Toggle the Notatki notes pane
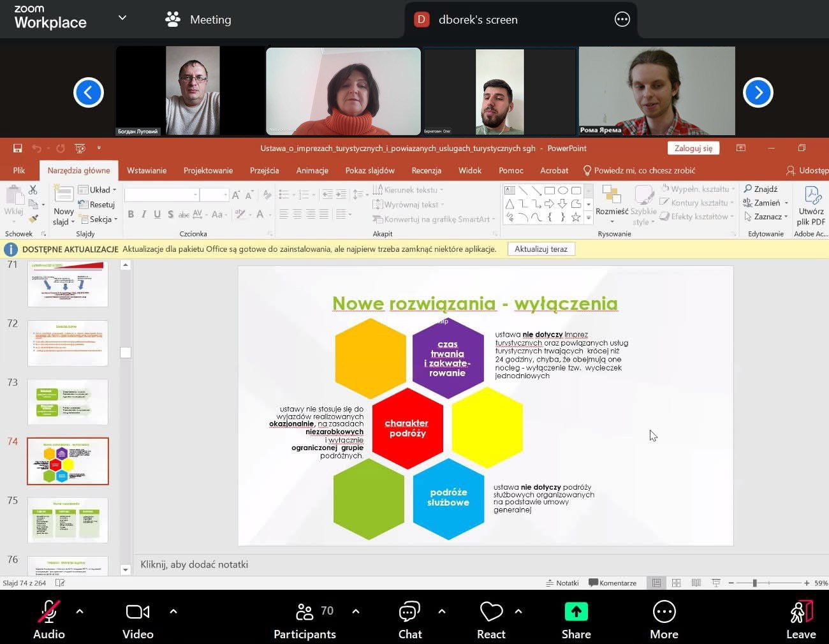Image resolution: width=829 pixels, height=644 pixels. [562, 583]
